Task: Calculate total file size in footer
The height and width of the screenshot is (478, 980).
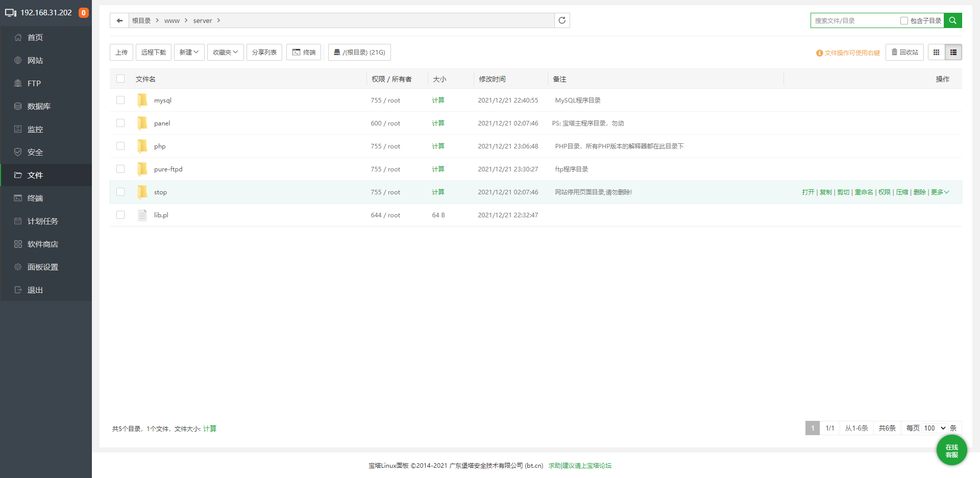Action: [x=210, y=429]
